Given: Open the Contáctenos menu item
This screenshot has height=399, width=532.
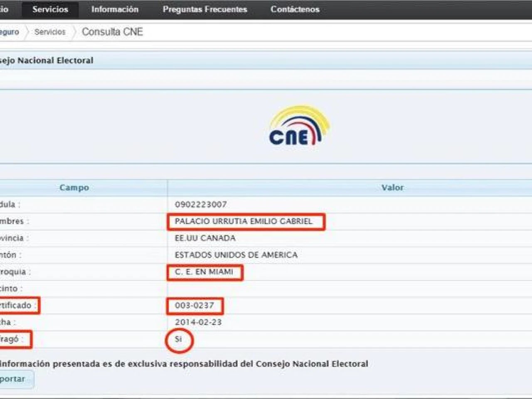Looking at the screenshot, I should point(295,9).
